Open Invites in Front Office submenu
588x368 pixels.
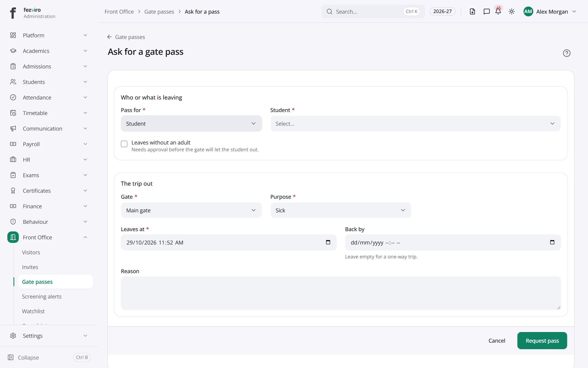pyautogui.click(x=30, y=267)
